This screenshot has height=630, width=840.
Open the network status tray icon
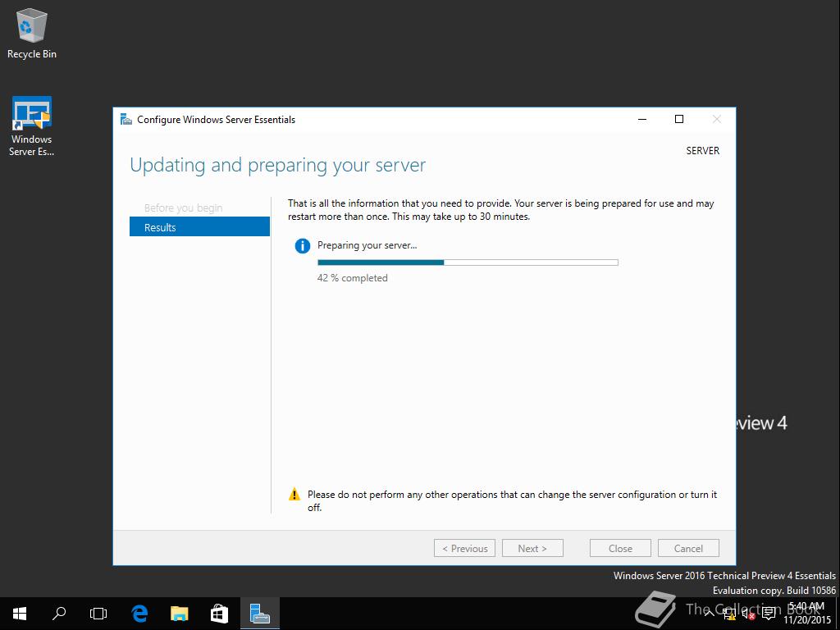(x=728, y=614)
